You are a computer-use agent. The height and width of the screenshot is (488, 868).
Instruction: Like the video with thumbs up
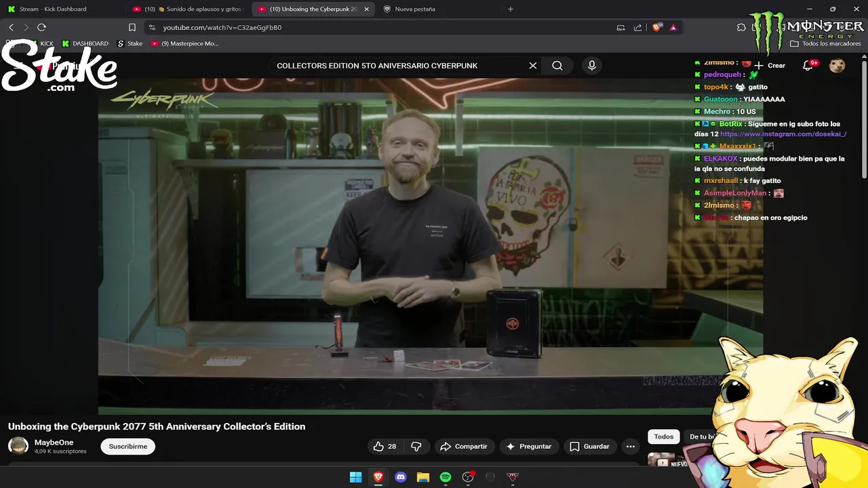click(384, 447)
